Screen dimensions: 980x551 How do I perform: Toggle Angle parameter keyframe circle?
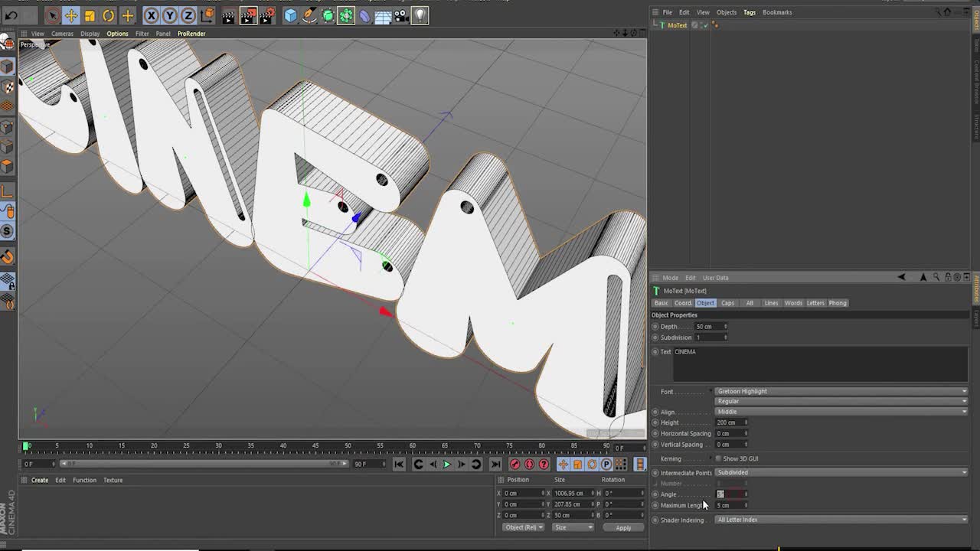(655, 494)
